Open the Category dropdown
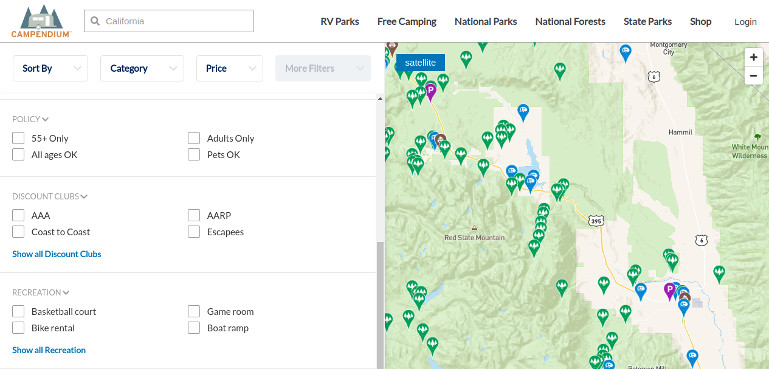 tap(142, 68)
